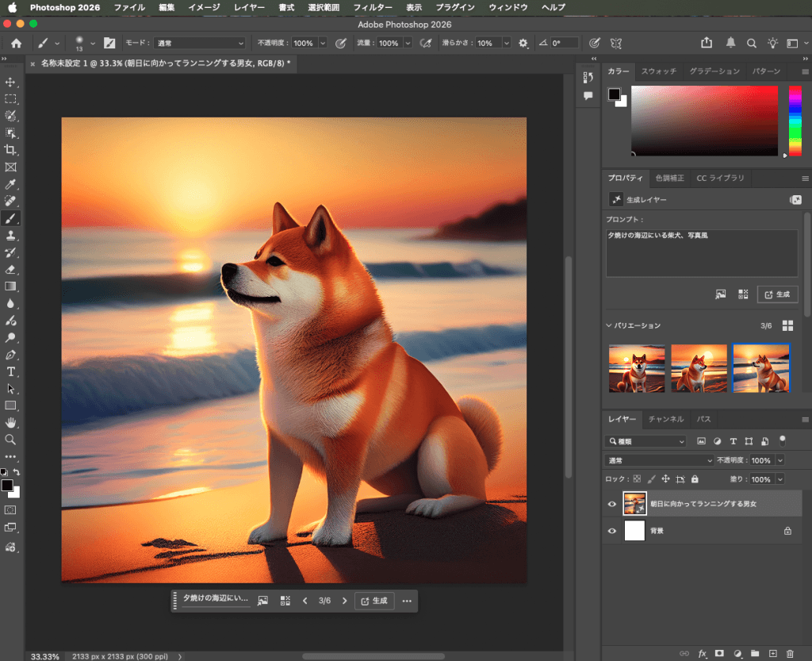Select the Move tool in the toolbar

(x=10, y=82)
